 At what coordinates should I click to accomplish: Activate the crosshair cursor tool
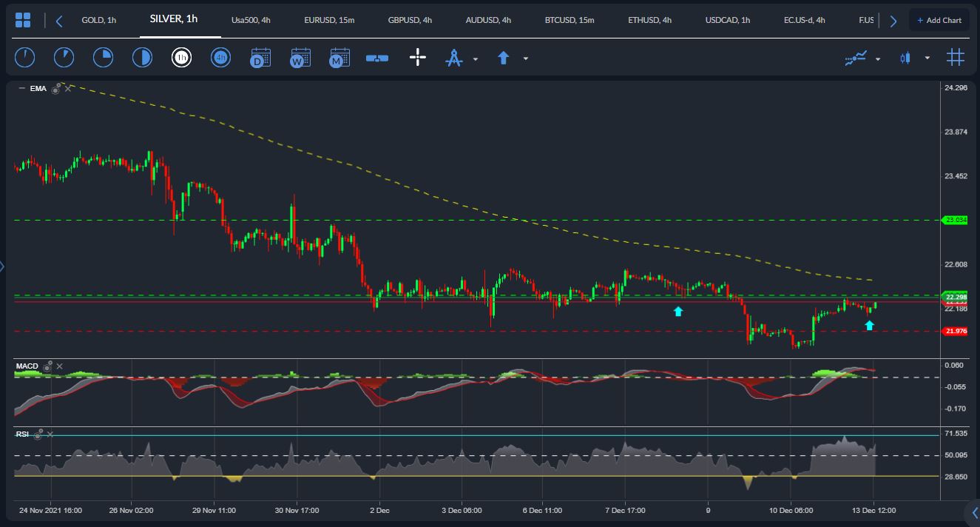click(x=418, y=58)
